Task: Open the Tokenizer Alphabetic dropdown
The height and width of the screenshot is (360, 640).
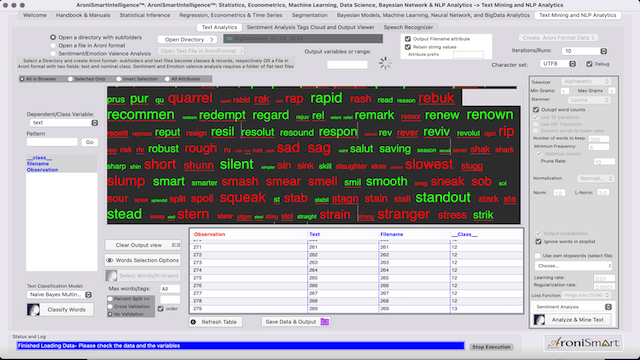Action: tap(586, 82)
